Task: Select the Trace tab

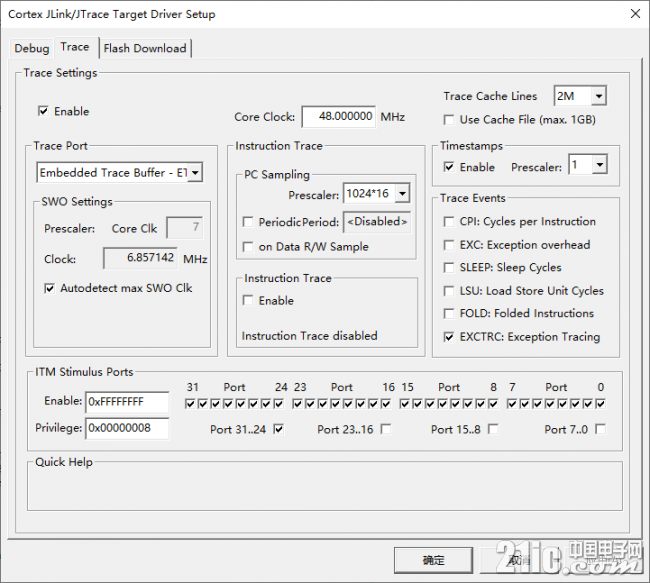Action: [x=75, y=47]
